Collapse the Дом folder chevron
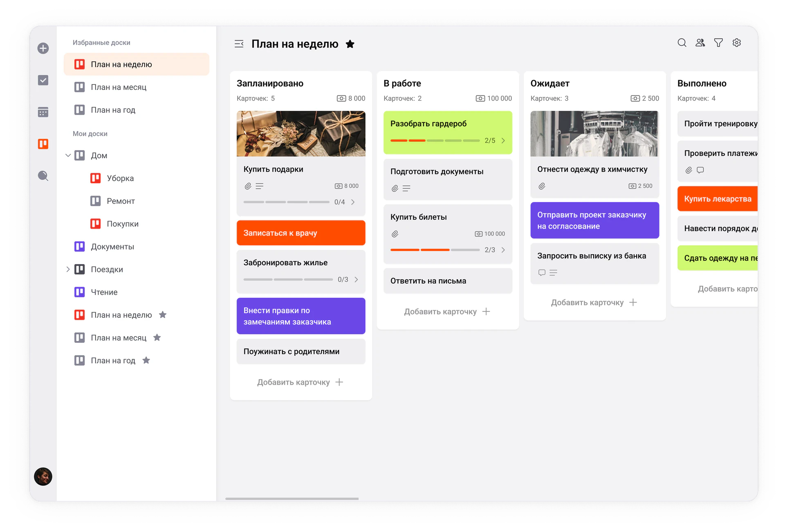The height and width of the screenshot is (532, 785). coord(68,155)
